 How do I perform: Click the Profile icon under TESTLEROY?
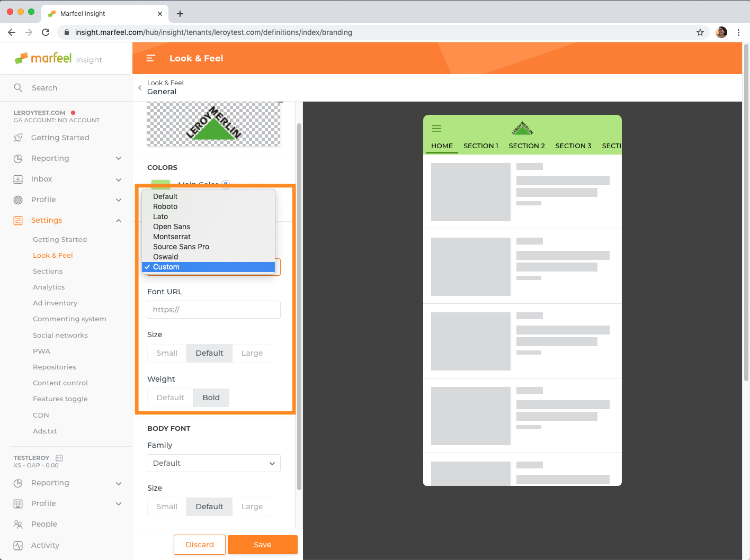[18, 503]
